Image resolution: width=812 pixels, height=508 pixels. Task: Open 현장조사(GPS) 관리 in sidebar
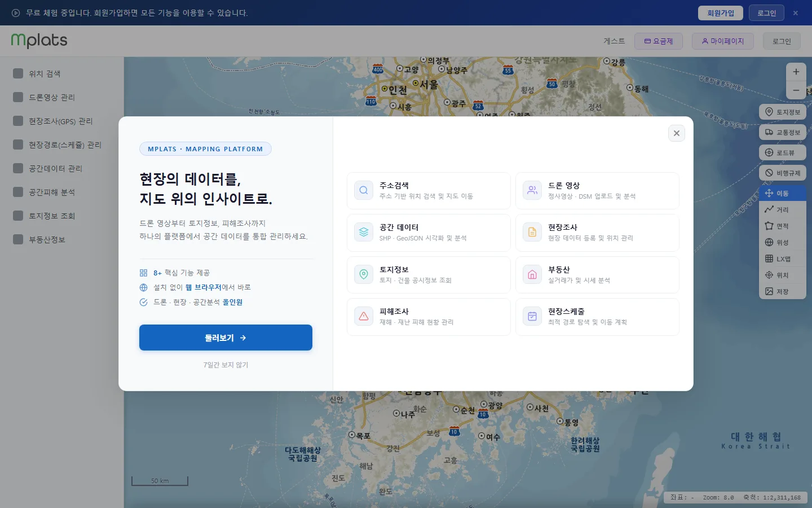tap(61, 121)
